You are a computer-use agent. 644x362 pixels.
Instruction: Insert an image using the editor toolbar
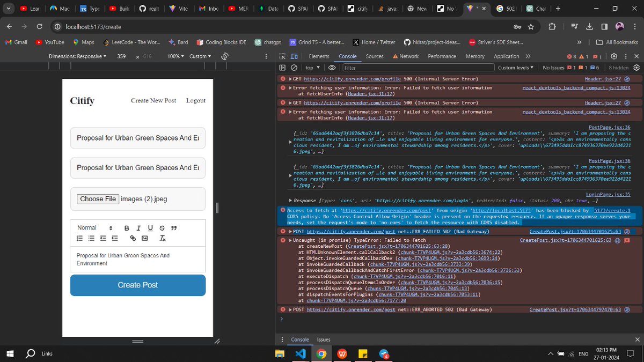click(x=144, y=238)
